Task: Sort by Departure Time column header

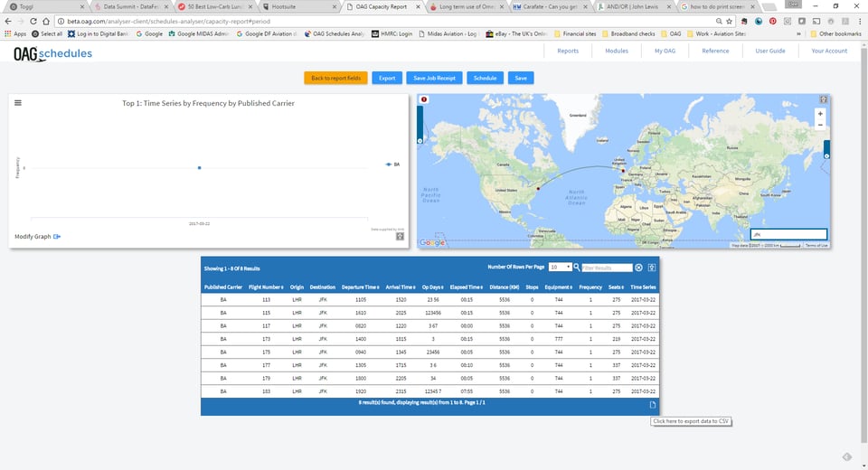Action: [361, 287]
